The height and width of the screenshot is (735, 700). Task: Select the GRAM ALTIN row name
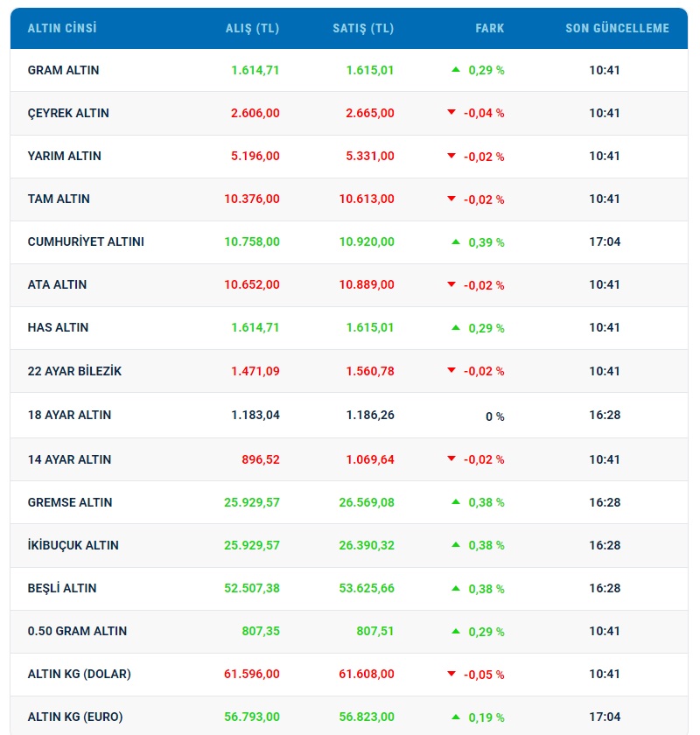point(63,70)
